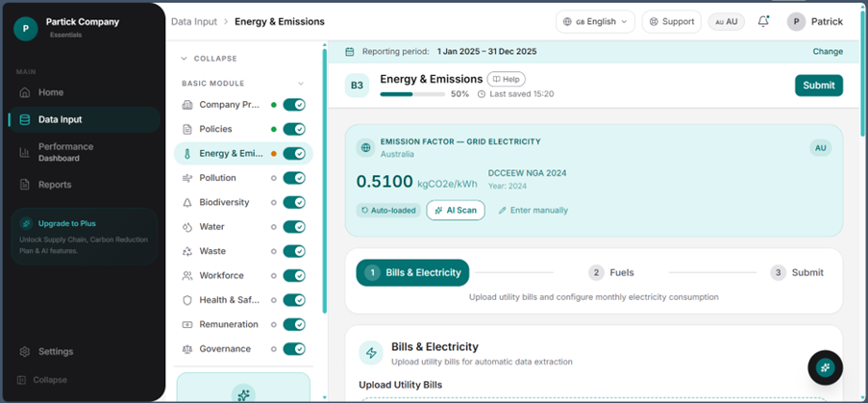Click the AI Scan button
868x403 pixels.
point(456,211)
